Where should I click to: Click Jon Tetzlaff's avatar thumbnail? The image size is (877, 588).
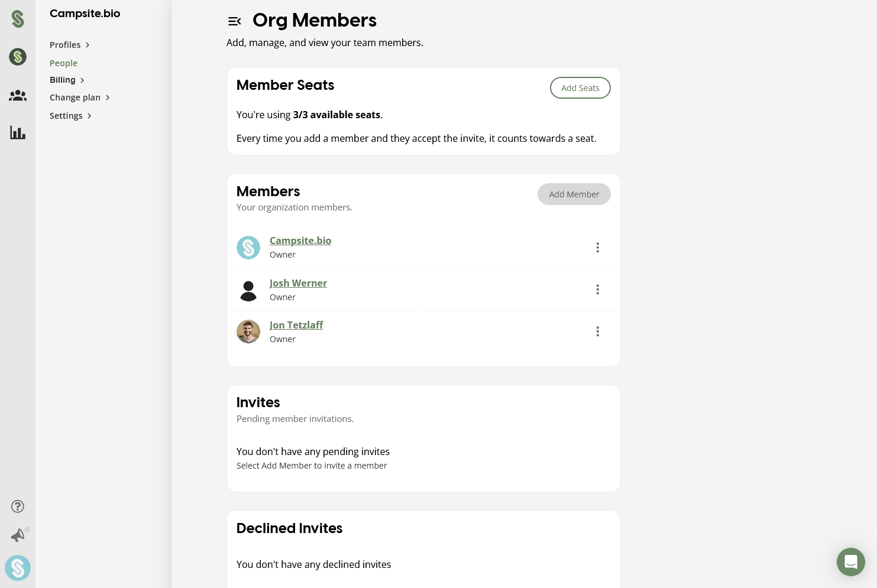coord(248,332)
